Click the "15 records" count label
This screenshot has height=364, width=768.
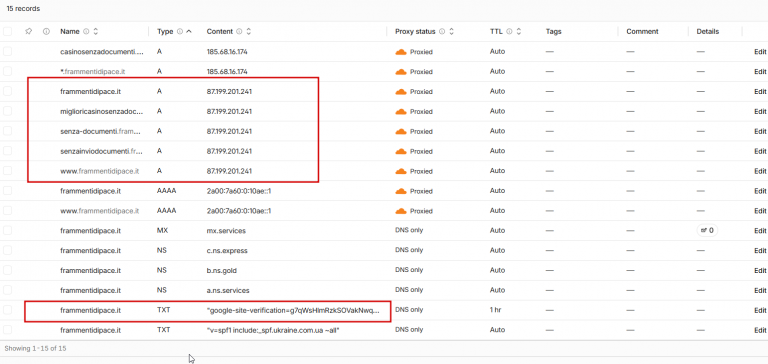tap(23, 9)
